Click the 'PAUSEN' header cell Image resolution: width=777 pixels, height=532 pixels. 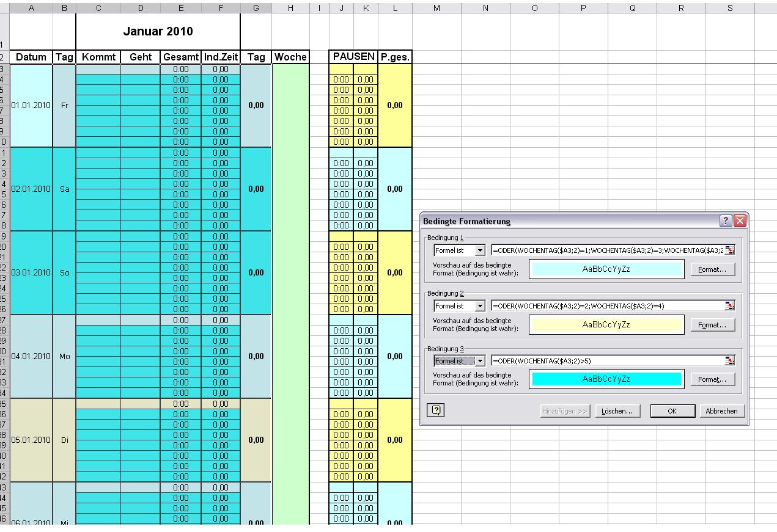tap(353, 56)
